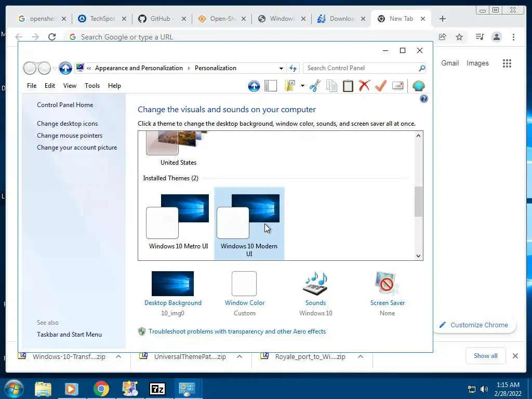Click the theme list scroll up arrow
This screenshot has width=532, height=399.
(418, 136)
